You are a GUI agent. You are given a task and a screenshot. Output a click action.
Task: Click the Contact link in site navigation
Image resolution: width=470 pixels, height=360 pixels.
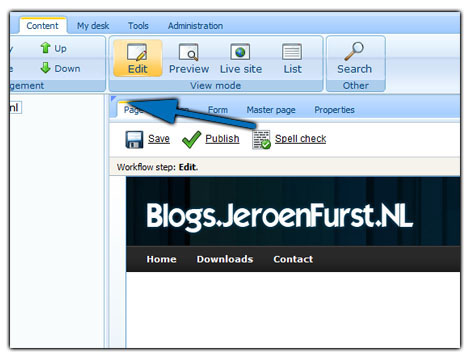[293, 259]
